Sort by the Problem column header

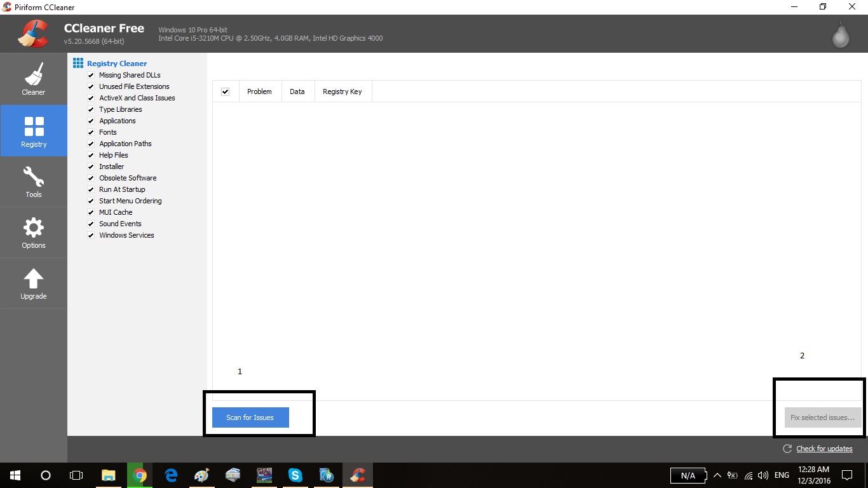tap(260, 91)
